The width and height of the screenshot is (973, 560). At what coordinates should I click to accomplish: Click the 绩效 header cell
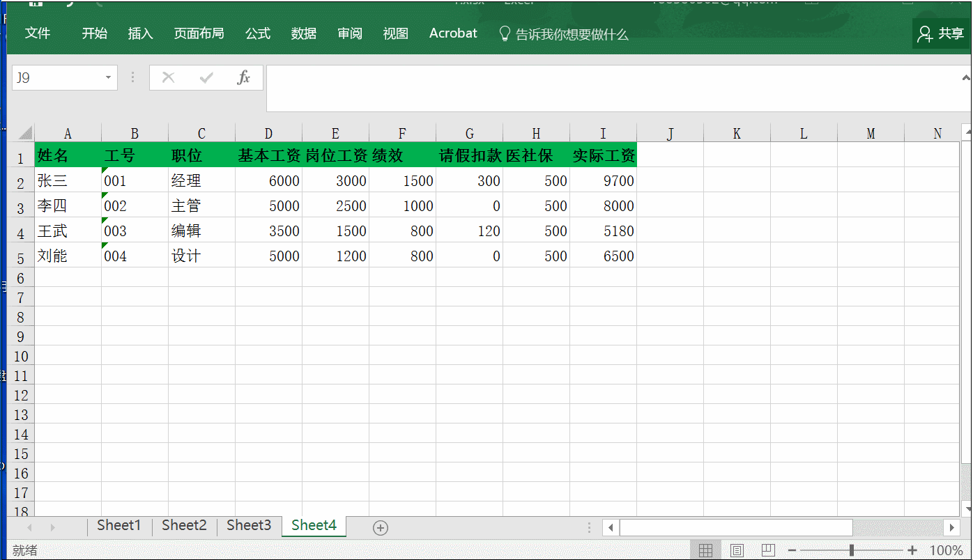[x=402, y=155]
